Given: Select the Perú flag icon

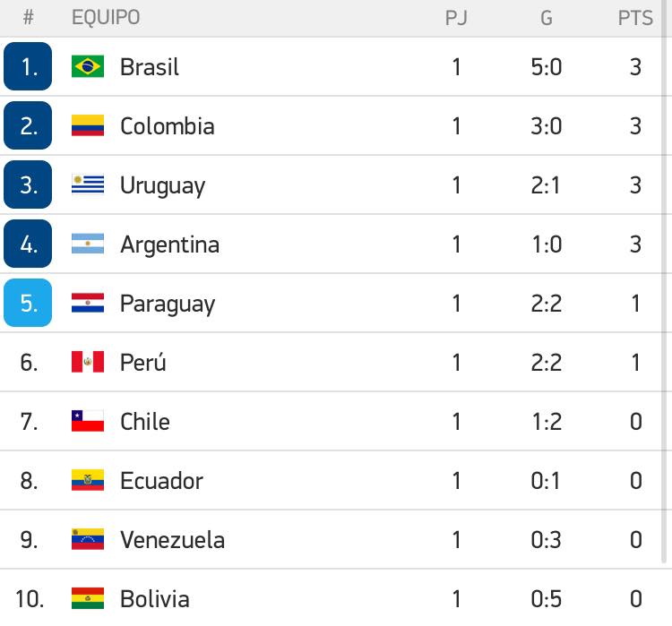Looking at the screenshot, I should (x=88, y=362).
